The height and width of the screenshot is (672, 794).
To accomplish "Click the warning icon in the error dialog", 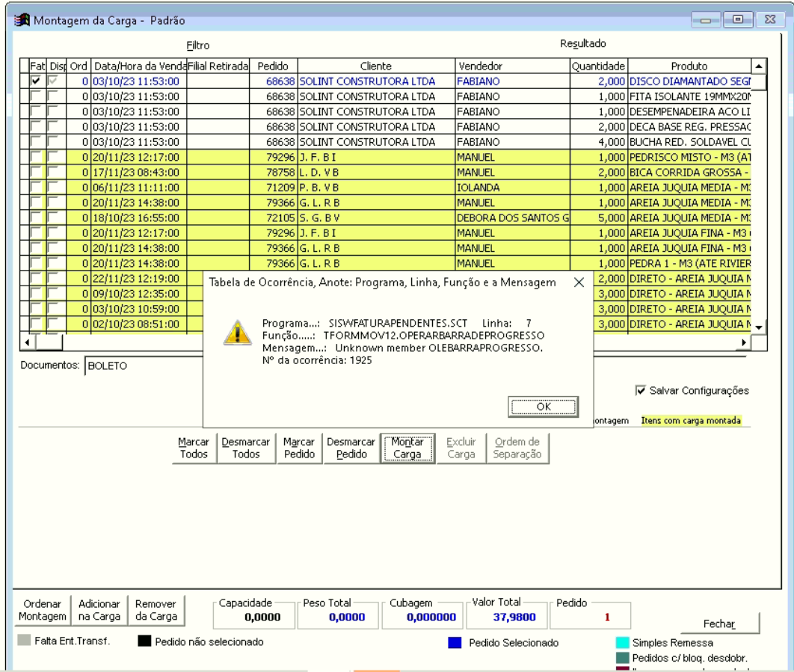I will point(236,333).
